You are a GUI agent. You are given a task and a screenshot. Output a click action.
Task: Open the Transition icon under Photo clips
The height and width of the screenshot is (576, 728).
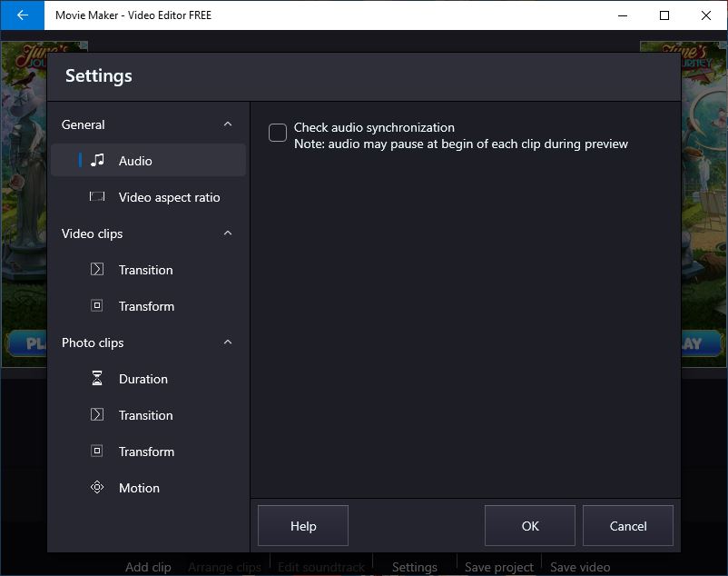(97, 414)
